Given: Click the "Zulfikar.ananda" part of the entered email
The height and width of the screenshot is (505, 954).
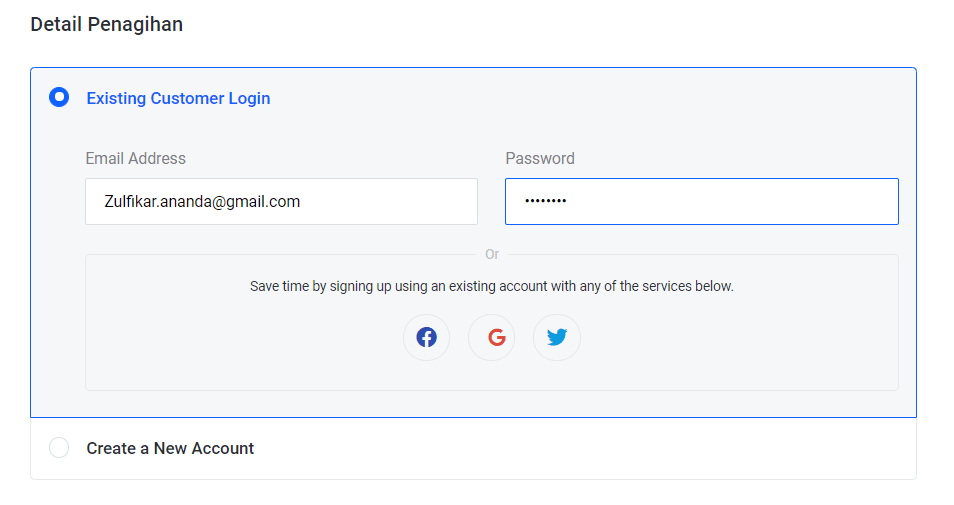Looking at the screenshot, I should coord(158,201).
